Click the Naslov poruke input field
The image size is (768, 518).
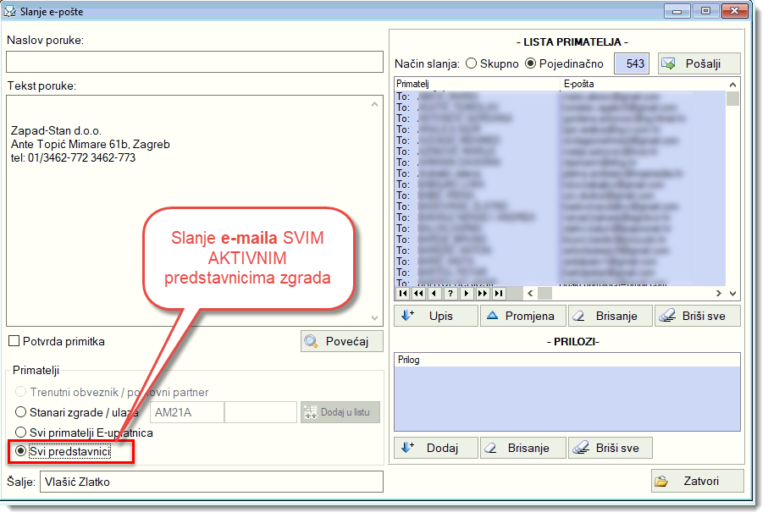[x=194, y=61]
